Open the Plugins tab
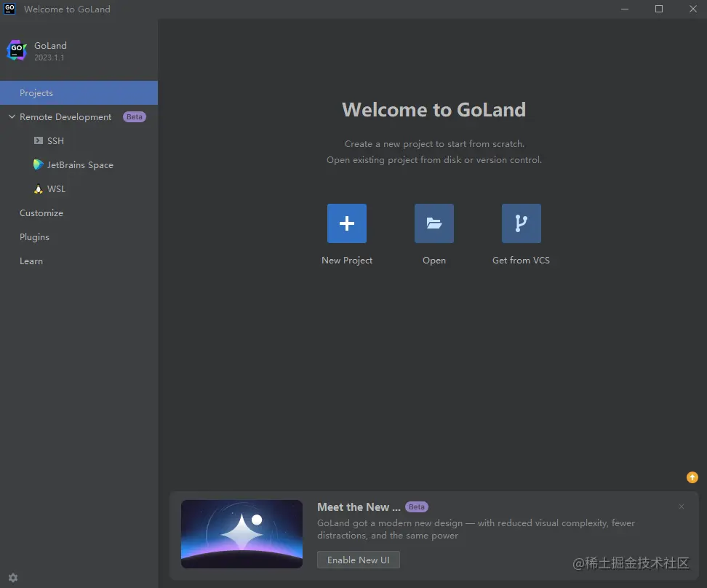707x588 pixels. click(x=79, y=237)
